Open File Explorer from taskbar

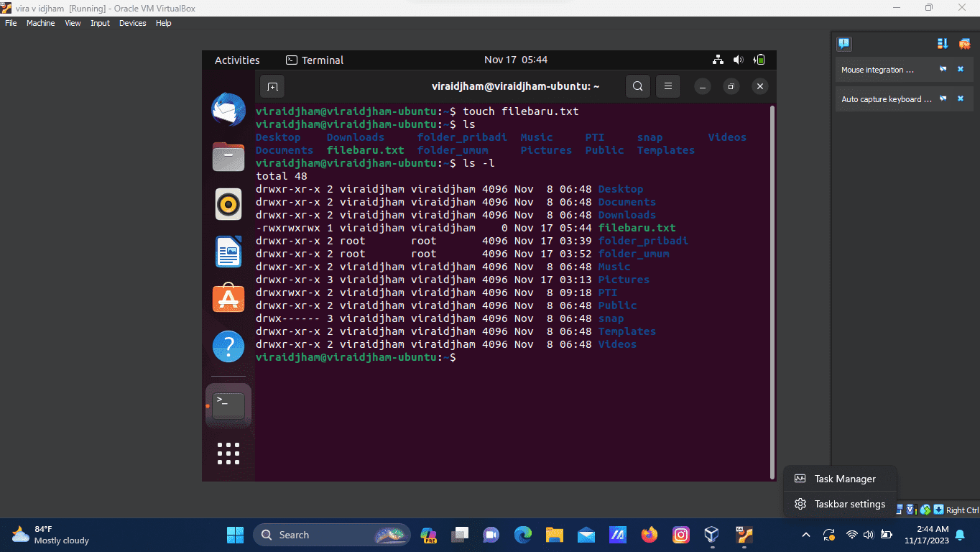click(x=555, y=535)
